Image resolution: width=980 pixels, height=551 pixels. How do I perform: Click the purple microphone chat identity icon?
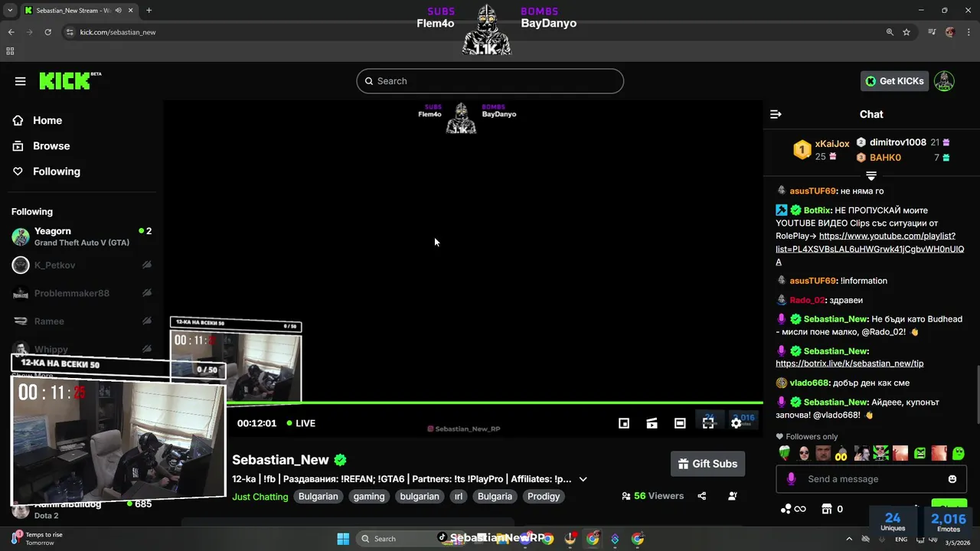[x=791, y=479]
